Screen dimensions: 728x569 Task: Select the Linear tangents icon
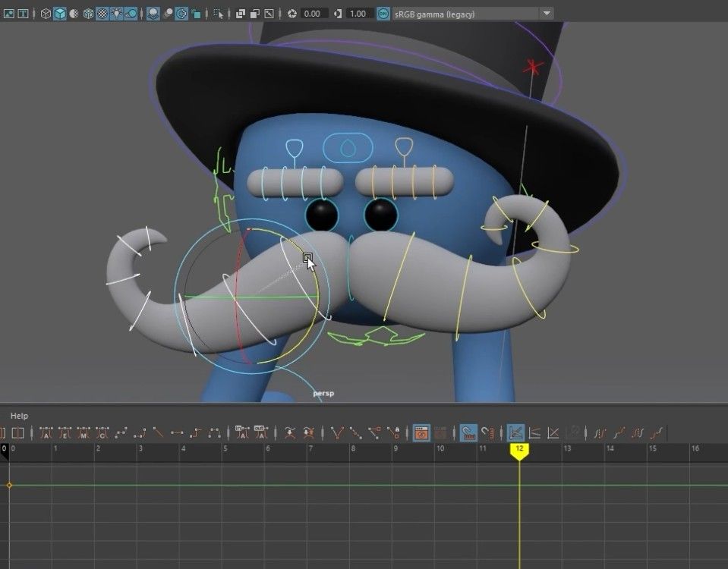pos(158,433)
